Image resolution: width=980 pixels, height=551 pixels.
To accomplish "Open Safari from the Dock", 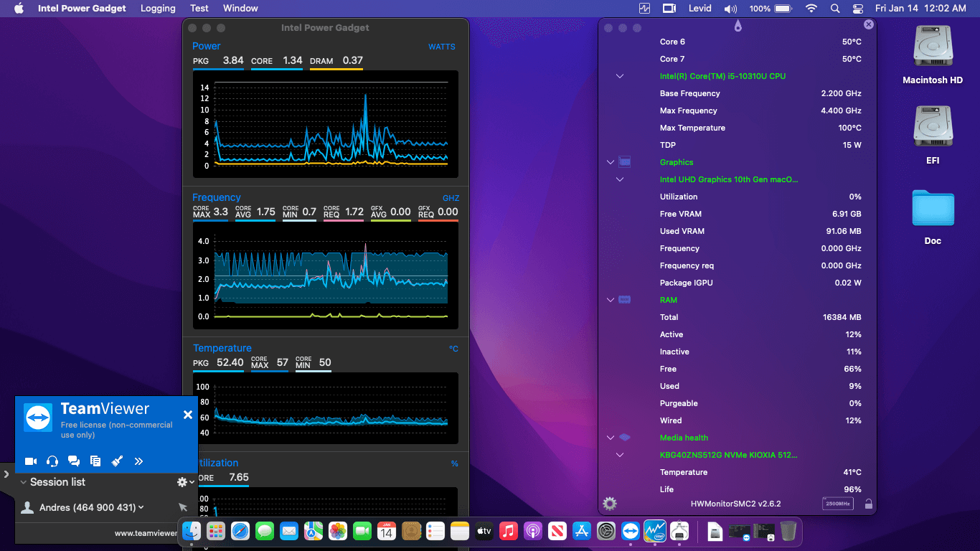I will (x=240, y=531).
